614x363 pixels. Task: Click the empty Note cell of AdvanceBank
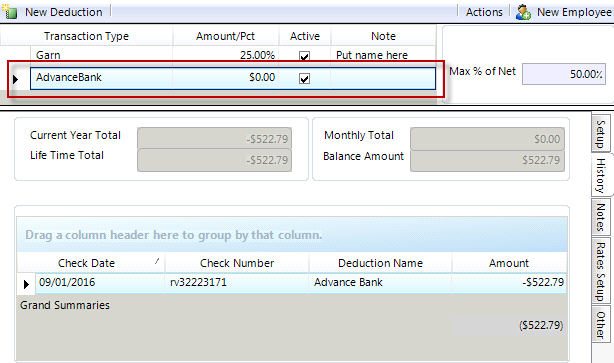pos(383,78)
